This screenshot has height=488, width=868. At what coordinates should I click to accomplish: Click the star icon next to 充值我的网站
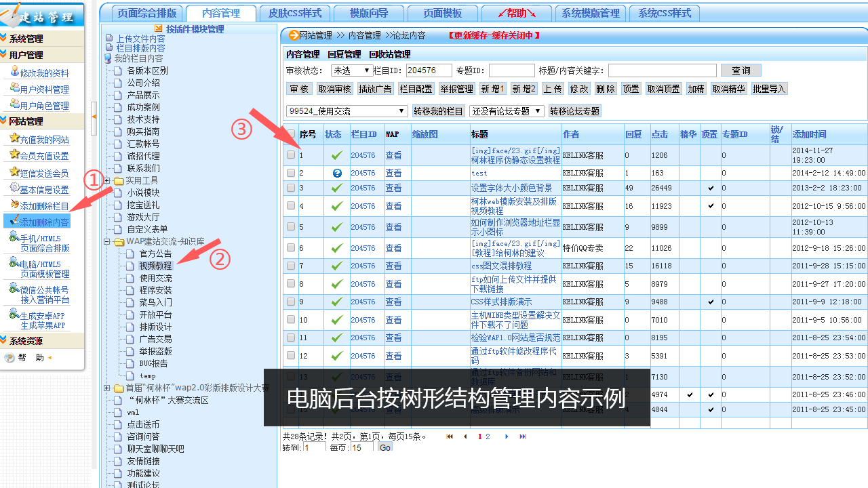pyautogui.click(x=14, y=138)
